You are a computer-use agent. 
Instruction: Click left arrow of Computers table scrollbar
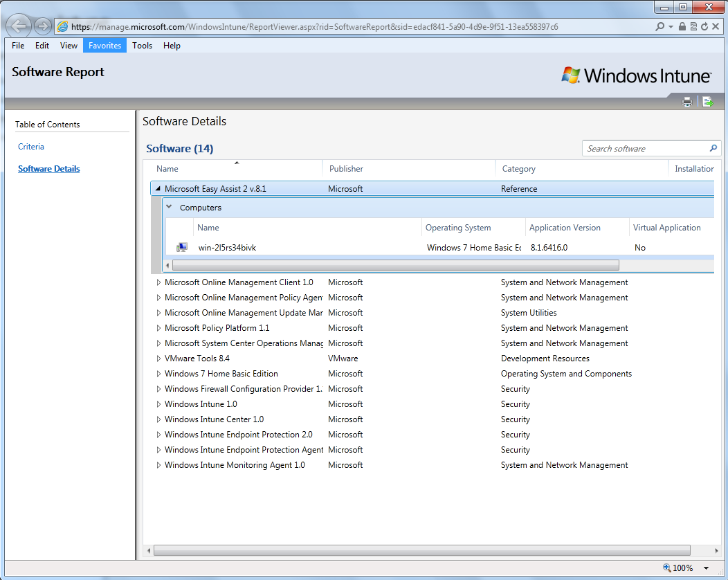click(167, 265)
